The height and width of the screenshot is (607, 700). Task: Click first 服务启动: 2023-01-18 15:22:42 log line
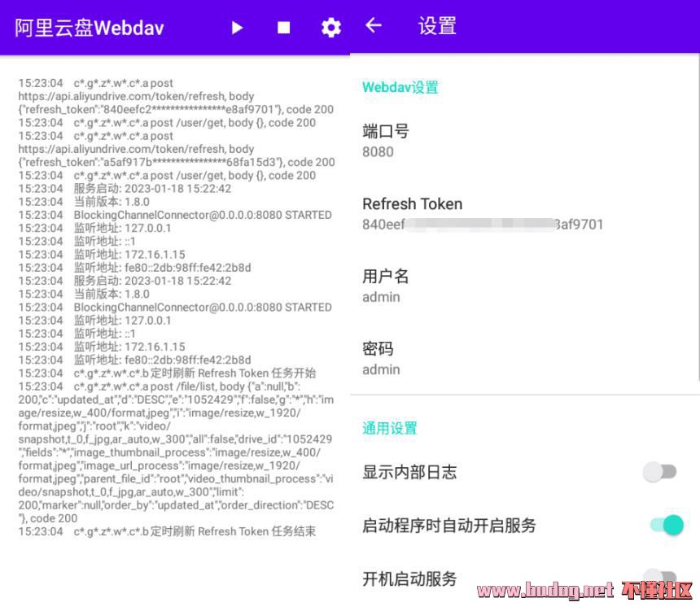pyautogui.click(x=125, y=189)
